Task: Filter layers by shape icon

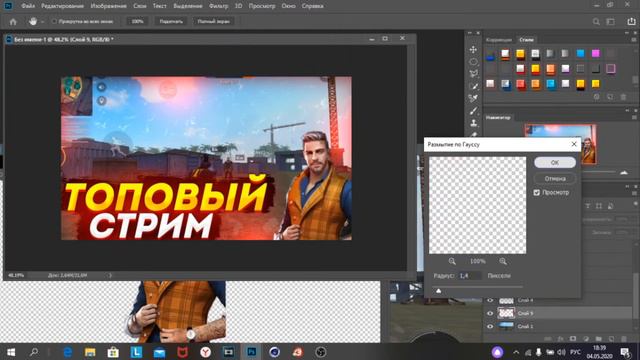Action: click(599, 206)
